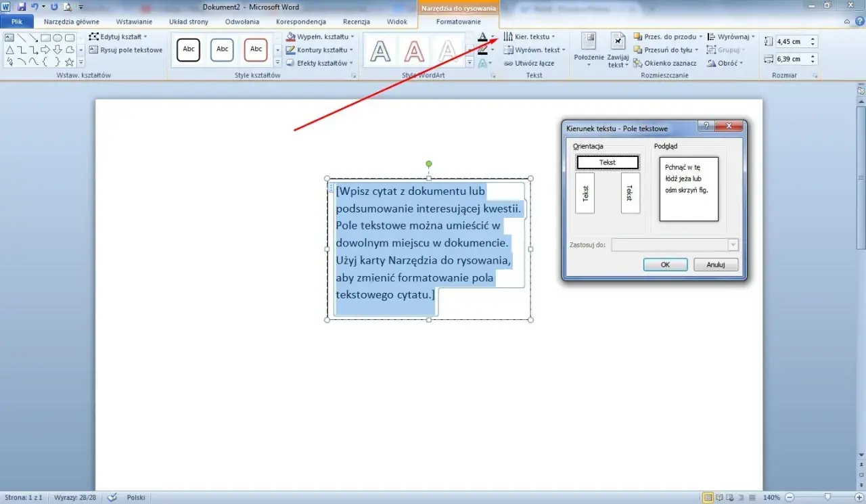
Task: Click the Położenie position icon
Action: click(589, 41)
